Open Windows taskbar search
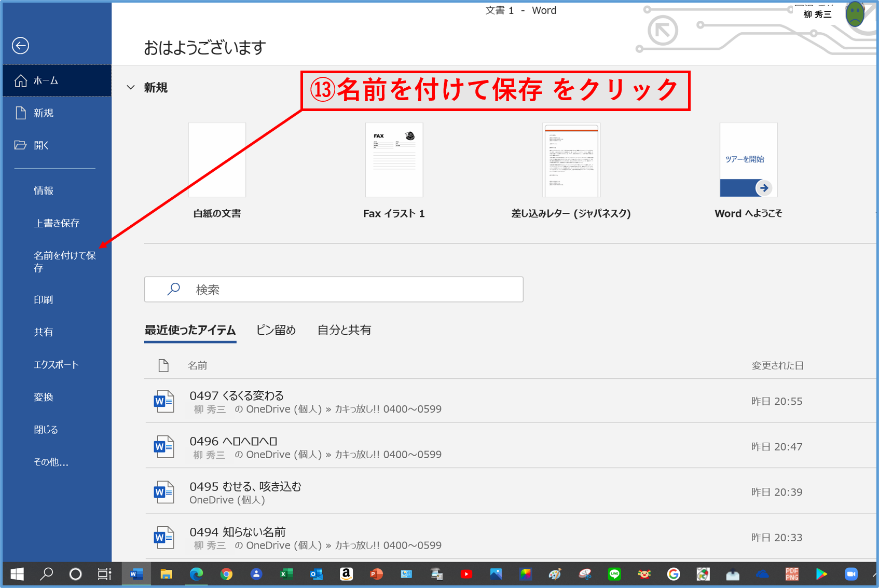The height and width of the screenshot is (588, 879). coord(46,574)
